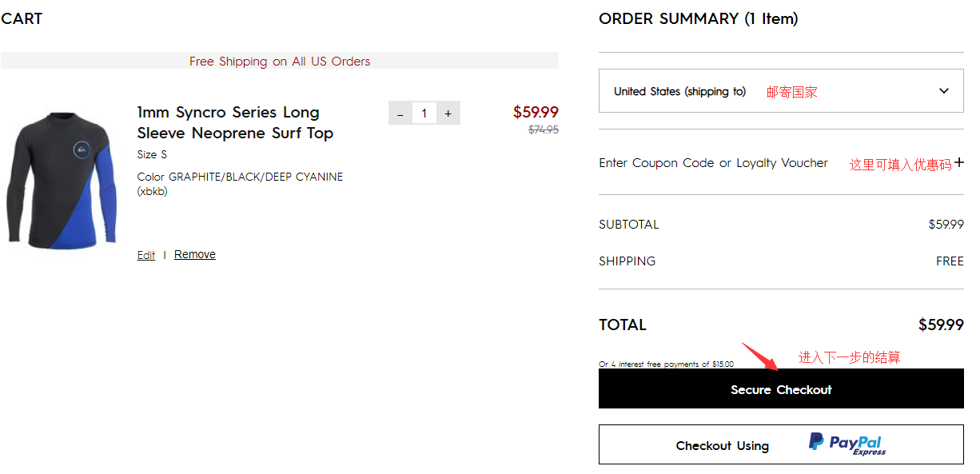Click the Enter Coupon Code or Loyalty Voucher text
The width and height of the screenshot is (980, 474).
pos(713,163)
